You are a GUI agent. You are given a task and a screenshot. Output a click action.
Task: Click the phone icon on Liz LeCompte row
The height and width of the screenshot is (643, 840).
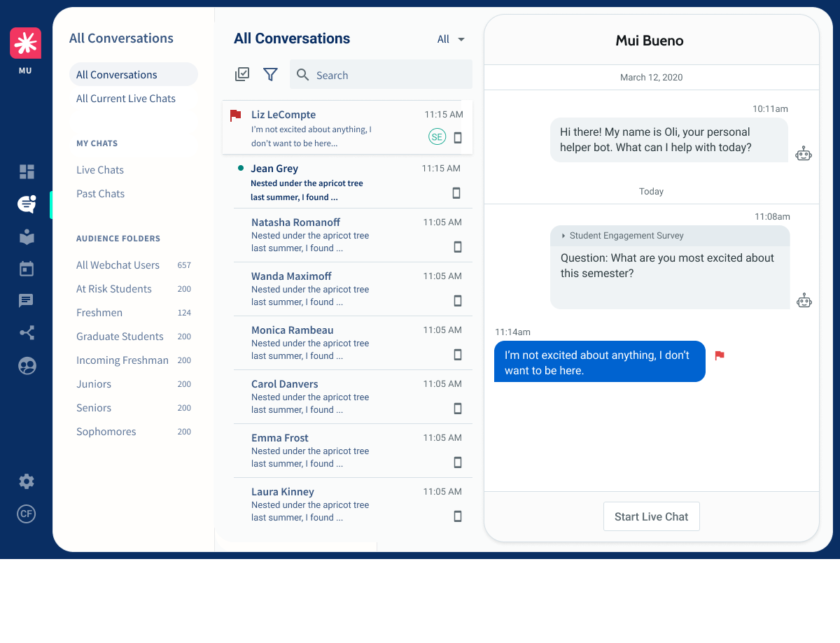458,138
